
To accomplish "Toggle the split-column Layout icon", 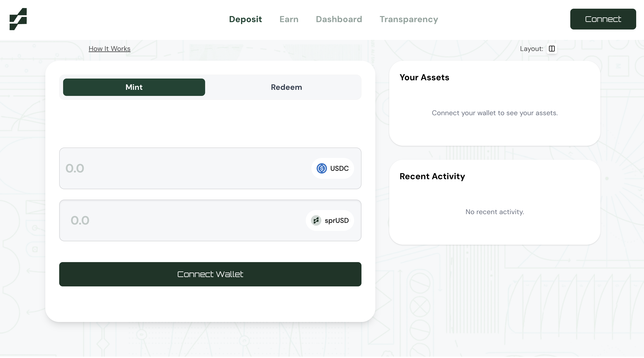I will coord(551,49).
